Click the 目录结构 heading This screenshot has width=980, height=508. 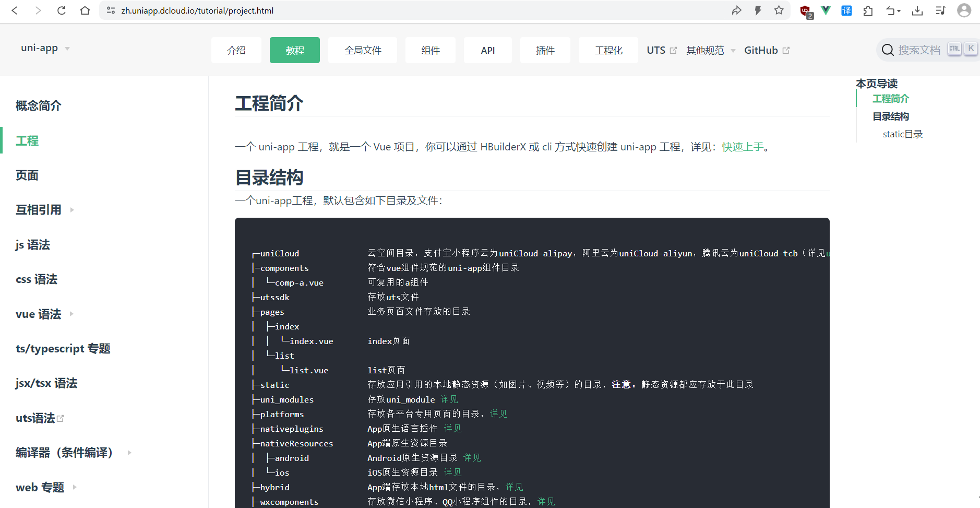tap(269, 178)
